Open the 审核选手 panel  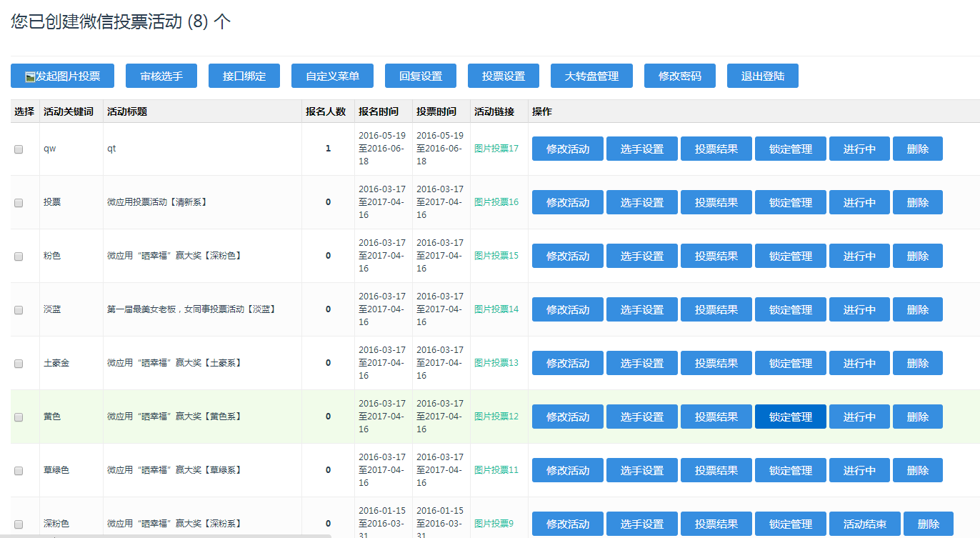point(161,75)
